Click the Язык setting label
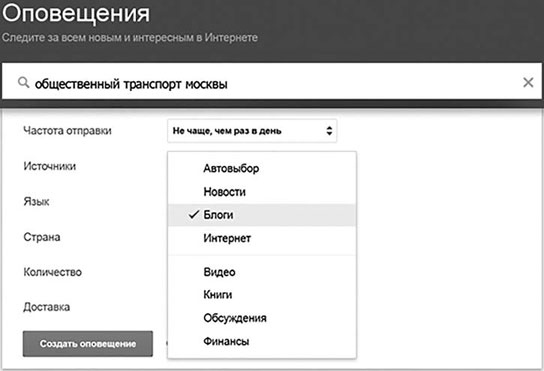 pyautogui.click(x=36, y=202)
